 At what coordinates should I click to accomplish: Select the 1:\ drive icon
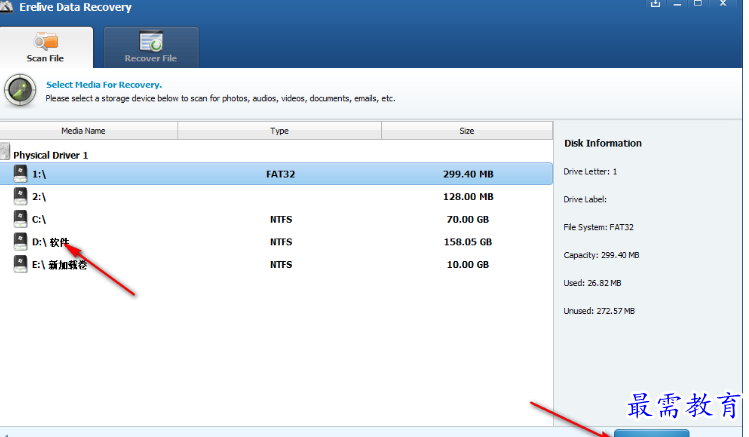point(20,173)
